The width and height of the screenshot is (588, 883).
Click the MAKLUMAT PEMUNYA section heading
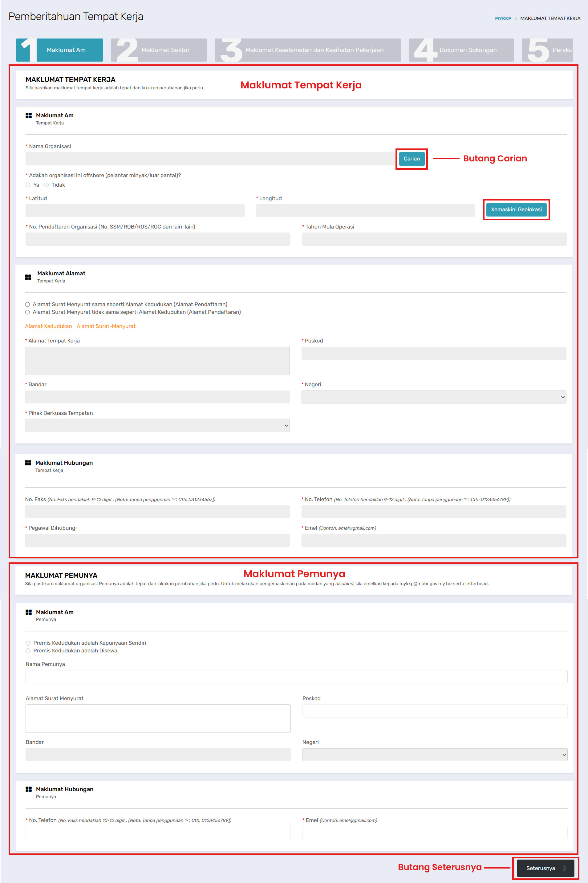point(61,575)
